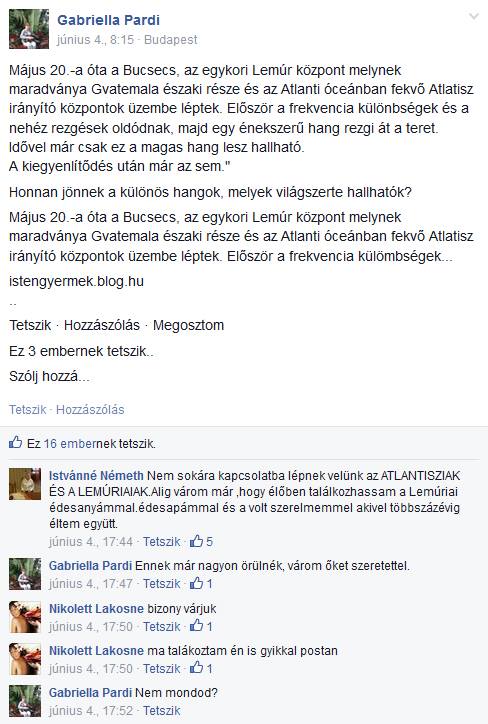Open Istvánné Németh's comment avatar
The width and height of the screenshot is (488, 724).
[x=25, y=484]
